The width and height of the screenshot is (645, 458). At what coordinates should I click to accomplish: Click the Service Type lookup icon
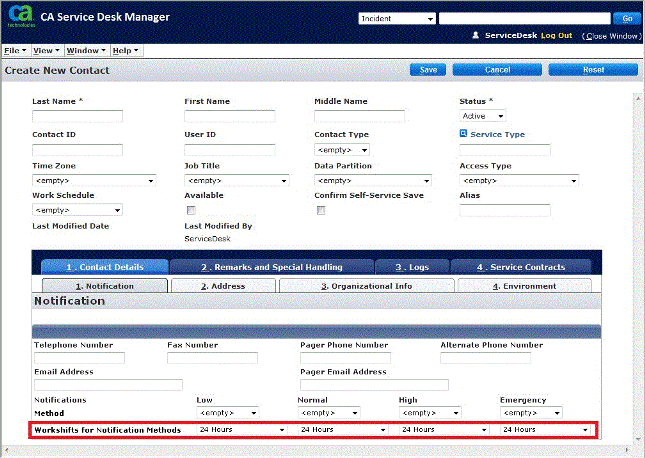(463, 134)
